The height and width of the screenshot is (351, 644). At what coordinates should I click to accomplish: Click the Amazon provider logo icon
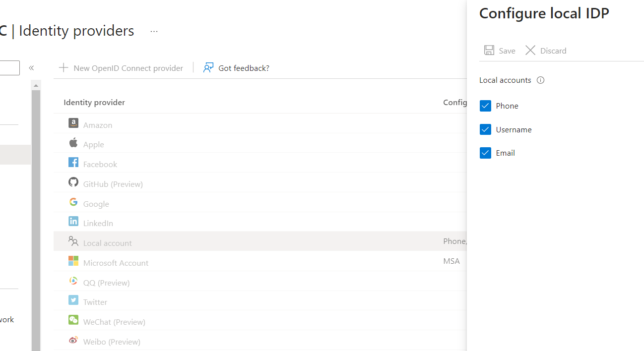[x=73, y=123]
